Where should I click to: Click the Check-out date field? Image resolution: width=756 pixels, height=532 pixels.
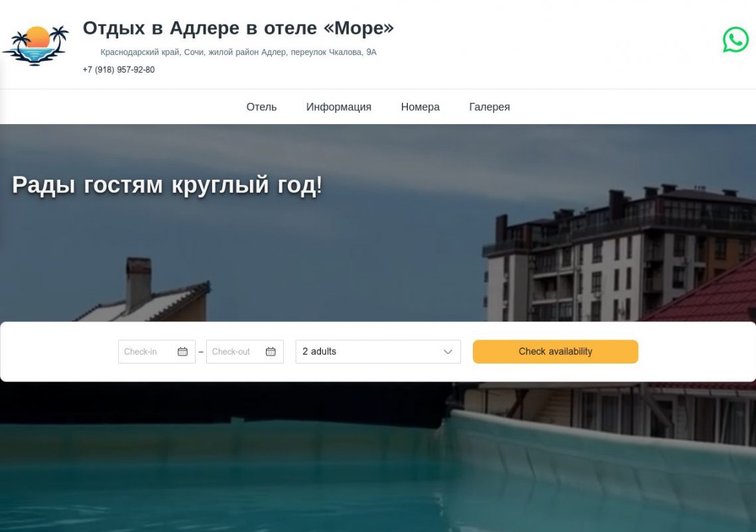tap(245, 352)
